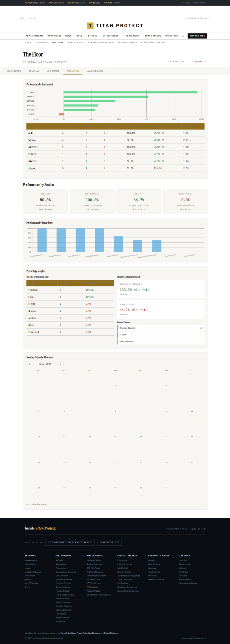Switch to the Log Trade tab

click(x=53, y=71)
